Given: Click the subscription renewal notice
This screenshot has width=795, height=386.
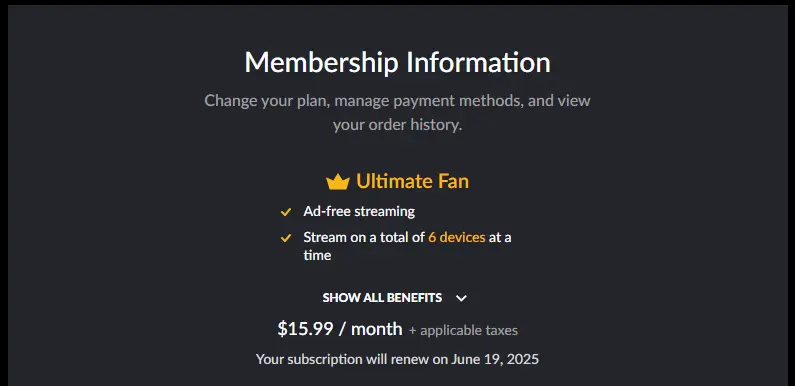Looking at the screenshot, I should [397, 359].
